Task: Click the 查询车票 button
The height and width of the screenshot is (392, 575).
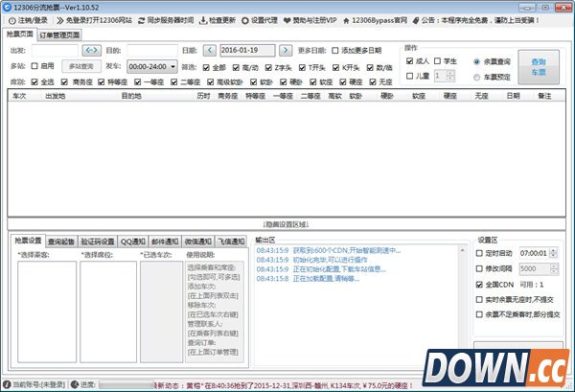Action: [x=539, y=67]
